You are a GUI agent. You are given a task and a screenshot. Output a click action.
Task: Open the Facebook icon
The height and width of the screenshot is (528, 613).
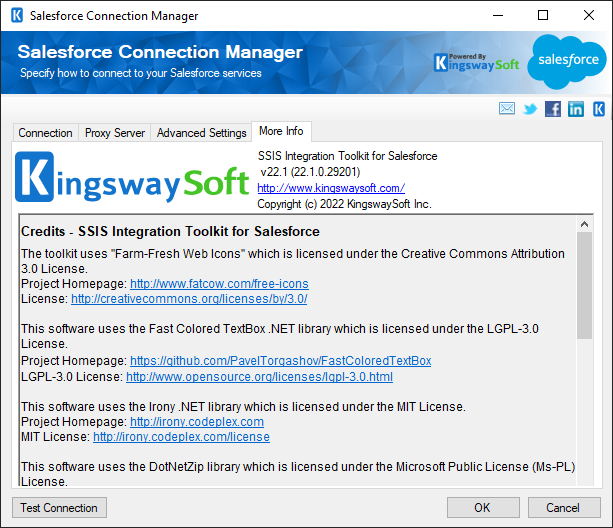553,109
